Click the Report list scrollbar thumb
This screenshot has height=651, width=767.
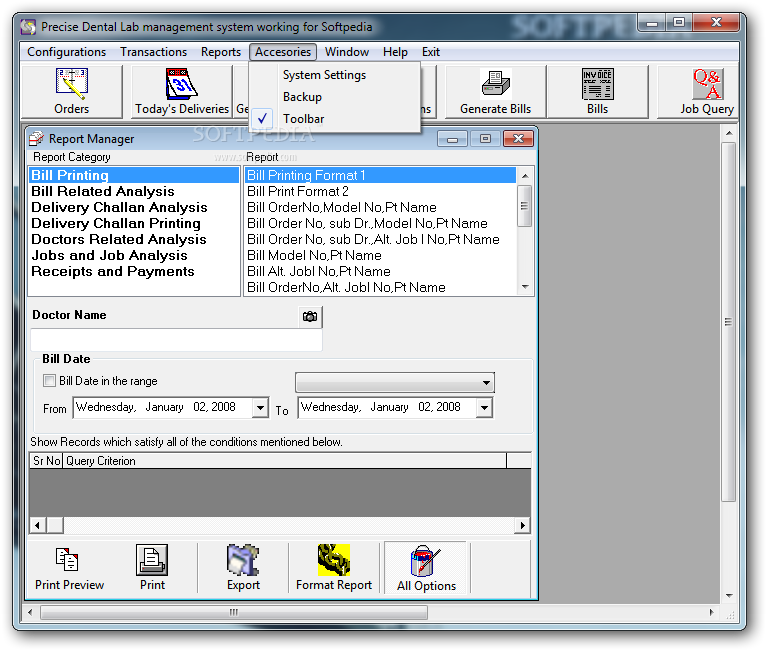[x=525, y=206]
